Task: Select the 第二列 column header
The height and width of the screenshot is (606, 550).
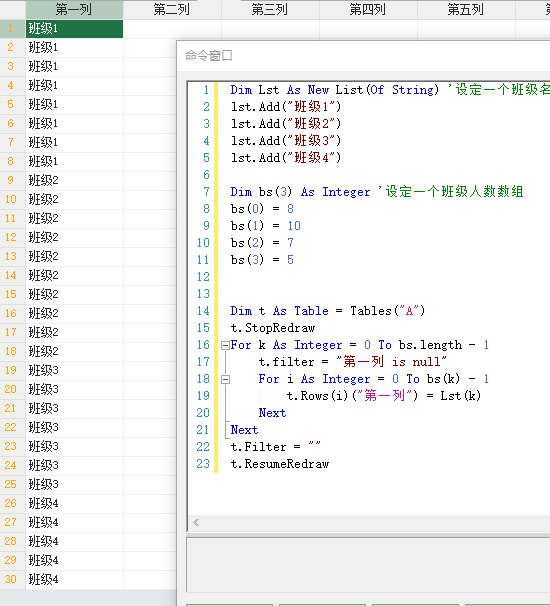Action: click(x=172, y=9)
